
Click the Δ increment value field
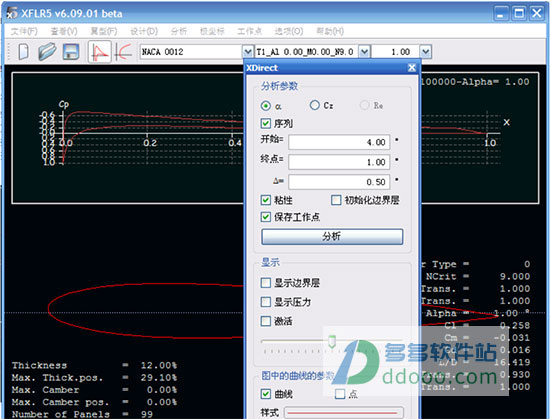coord(339,182)
